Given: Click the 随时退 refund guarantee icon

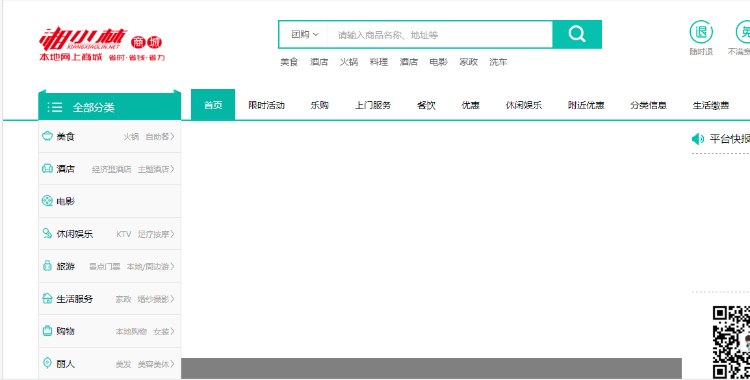Looking at the screenshot, I should pyautogui.click(x=701, y=33).
